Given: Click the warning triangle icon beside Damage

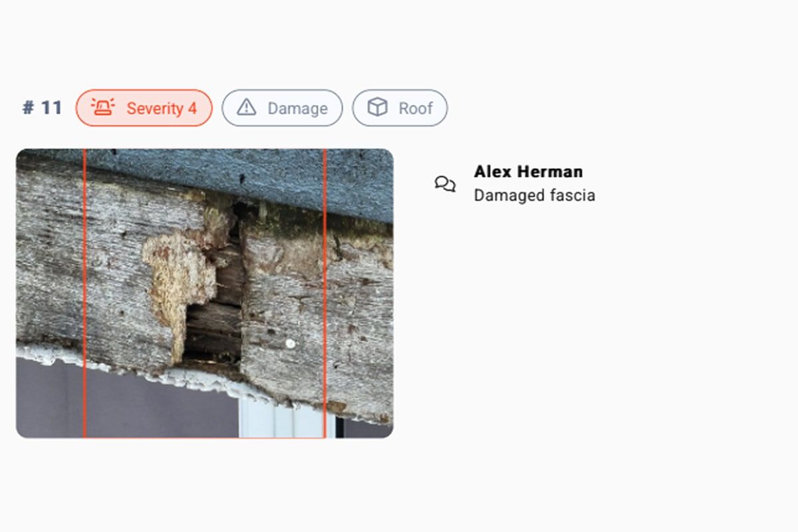Looking at the screenshot, I should click(247, 108).
